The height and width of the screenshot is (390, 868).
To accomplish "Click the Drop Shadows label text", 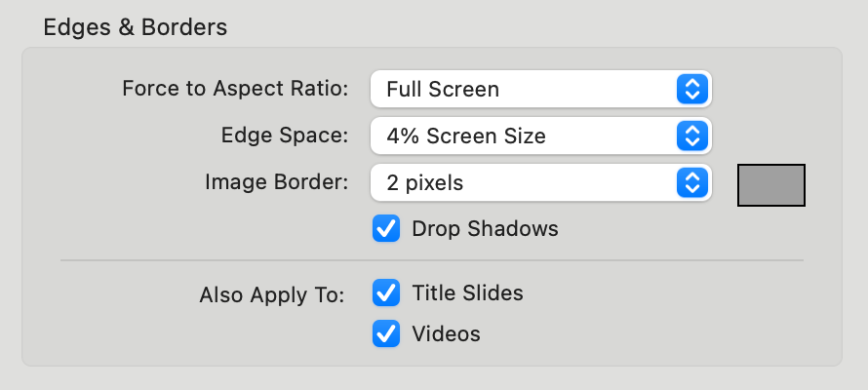I will [485, 229].
